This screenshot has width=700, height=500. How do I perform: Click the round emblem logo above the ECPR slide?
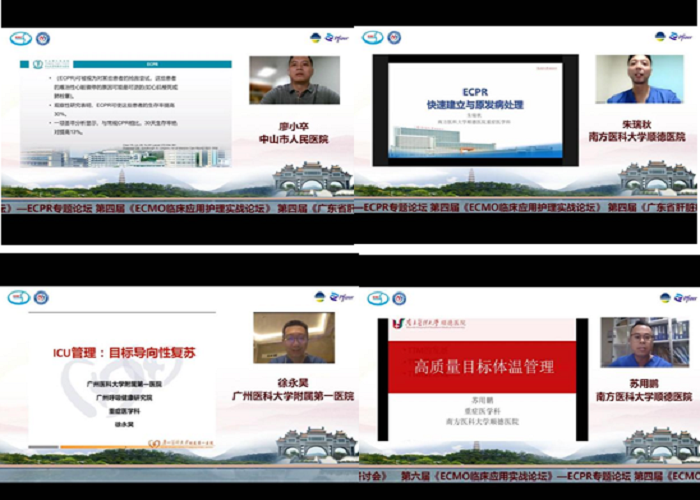398,37
